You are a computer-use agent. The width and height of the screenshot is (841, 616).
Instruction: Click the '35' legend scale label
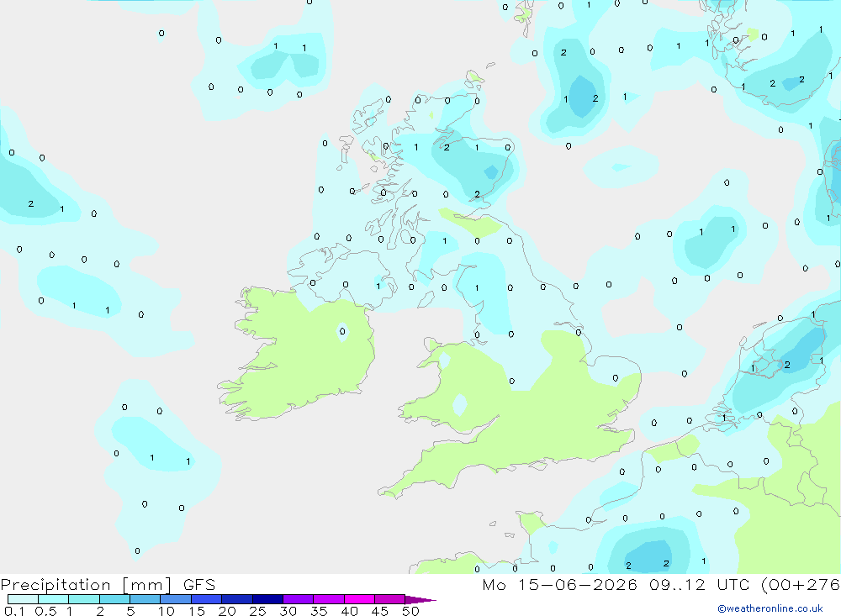pos(319,611)
